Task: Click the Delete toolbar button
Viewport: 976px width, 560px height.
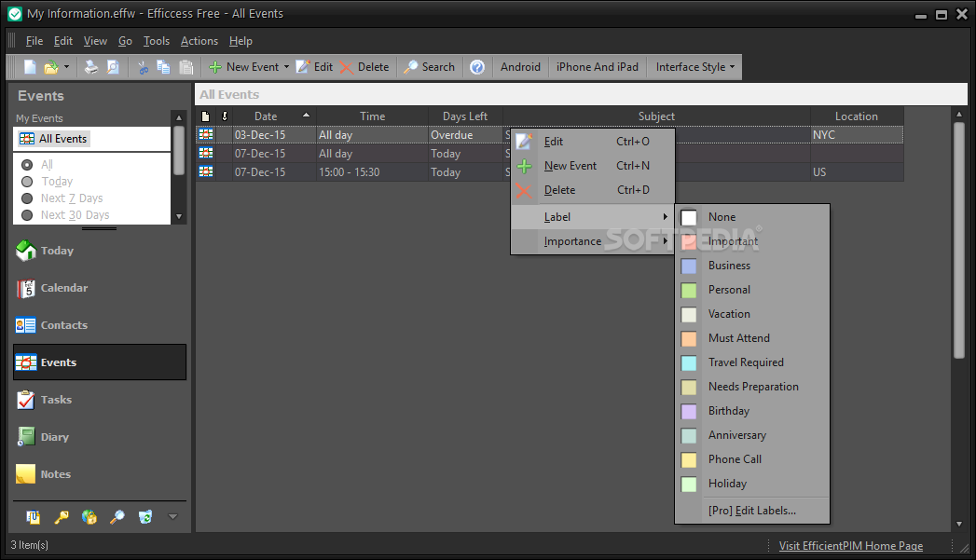Action: (364, 67)
